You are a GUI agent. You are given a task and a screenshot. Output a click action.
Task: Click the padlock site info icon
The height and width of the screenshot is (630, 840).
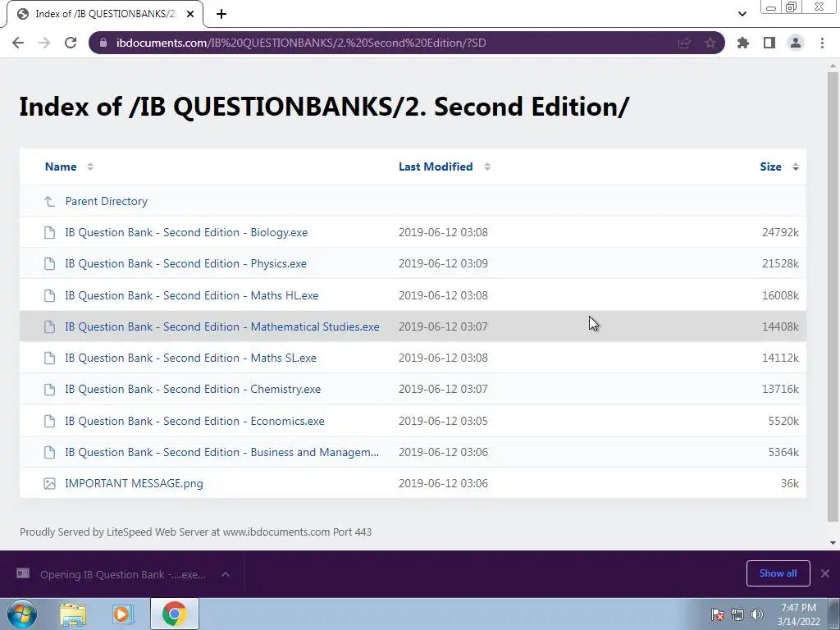(103, 43)
